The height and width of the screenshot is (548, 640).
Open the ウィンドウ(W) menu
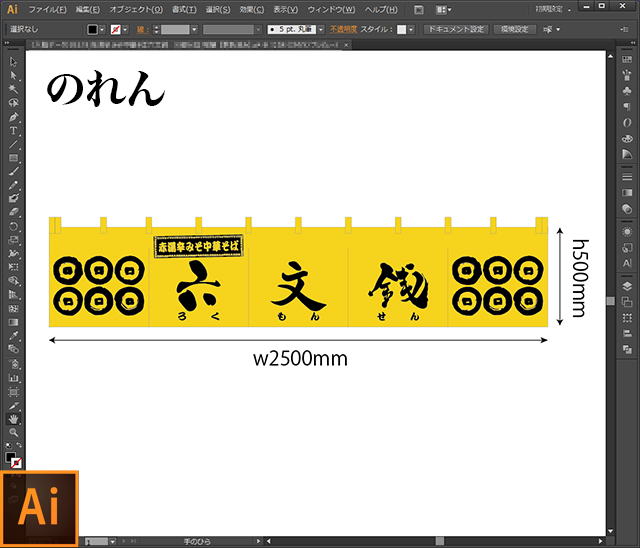click(331, 8)
